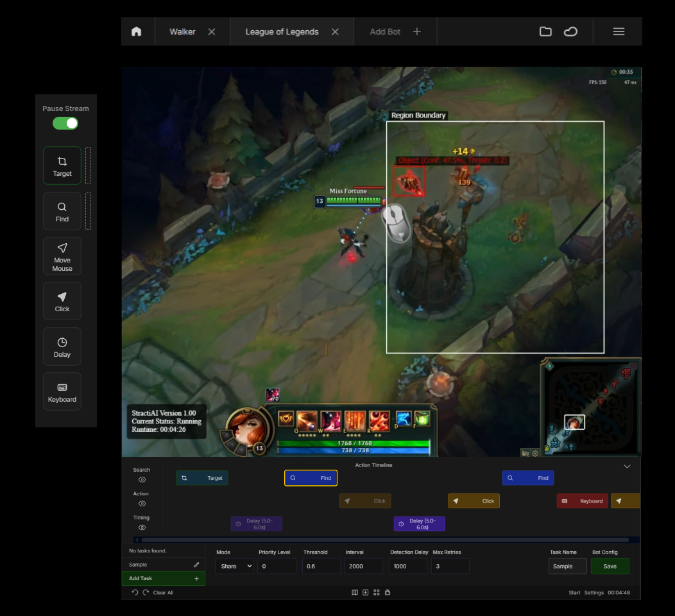Click the Max Retries field

click(450, 566)
